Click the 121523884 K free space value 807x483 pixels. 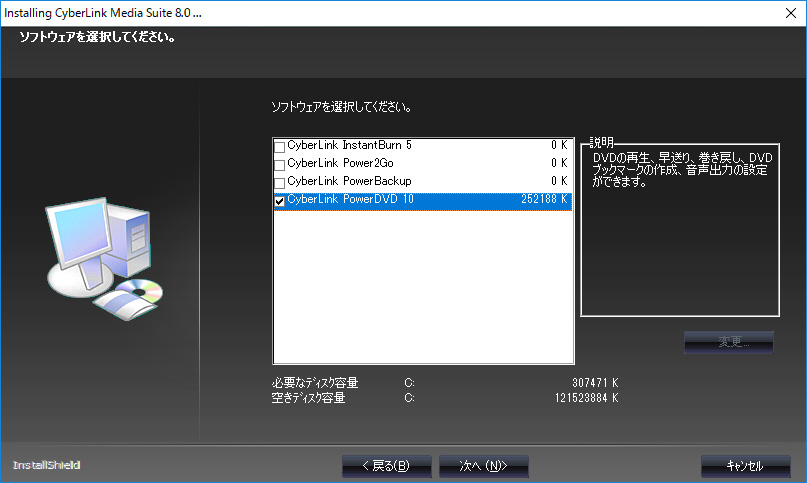[586, 398]
